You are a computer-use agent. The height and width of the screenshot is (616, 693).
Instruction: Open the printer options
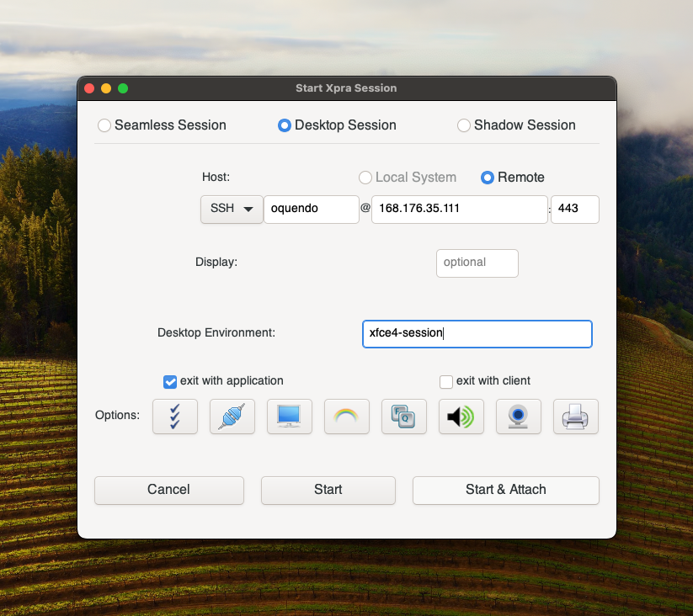575,417
